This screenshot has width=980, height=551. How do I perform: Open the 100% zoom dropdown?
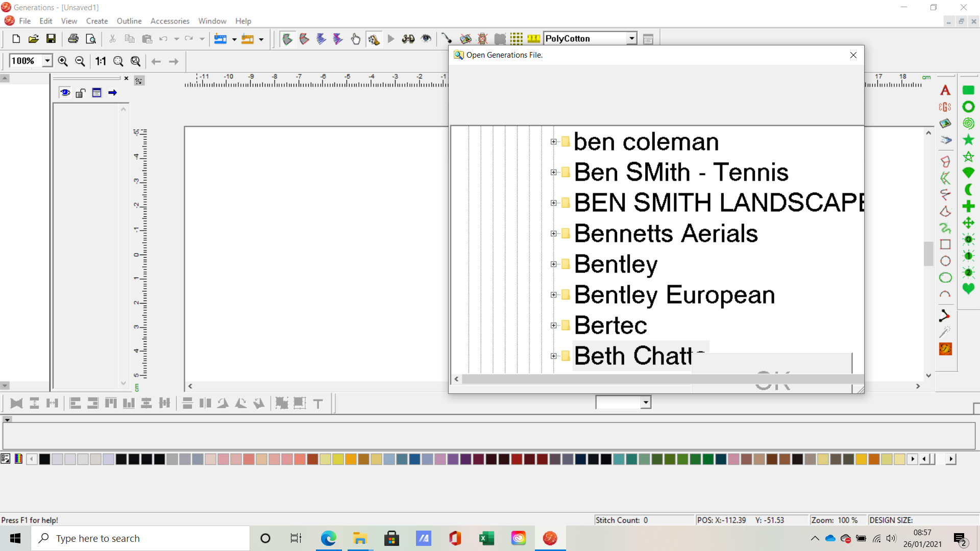(x=47, y=61)
